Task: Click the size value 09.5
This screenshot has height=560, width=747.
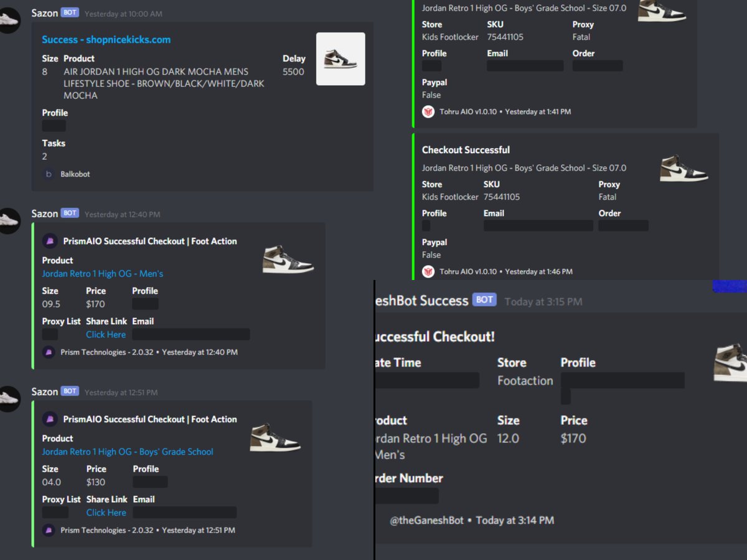Action: tap(51, 304)
